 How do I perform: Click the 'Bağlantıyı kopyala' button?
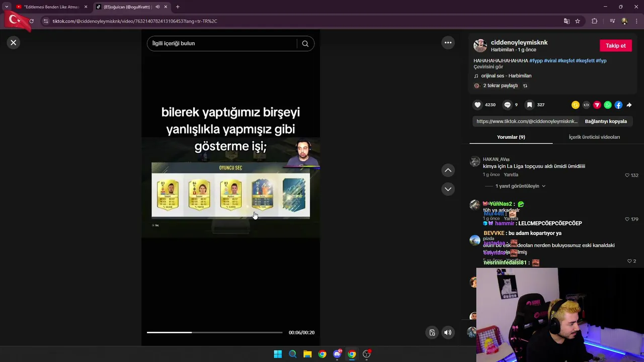click(606, 121)
